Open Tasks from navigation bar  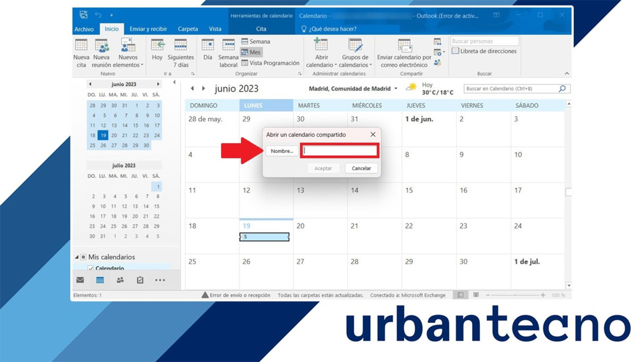coord(140,280)
